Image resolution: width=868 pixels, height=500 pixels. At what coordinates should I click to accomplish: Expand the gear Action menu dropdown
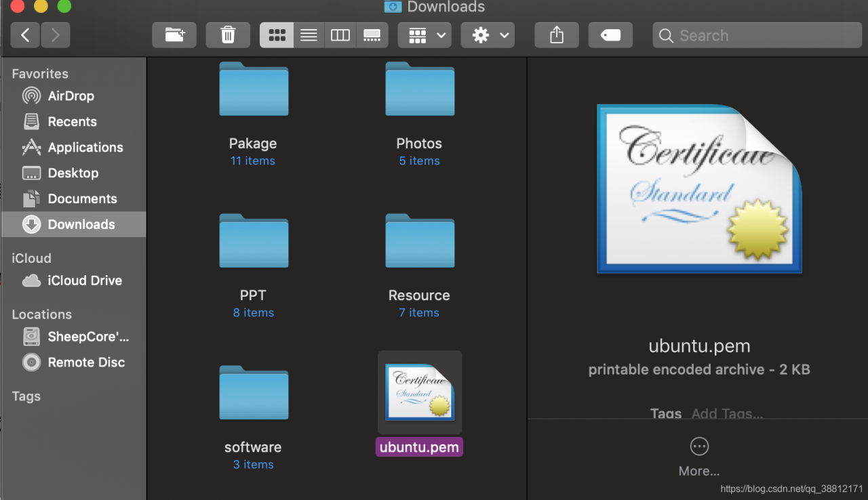pos(488,35)
